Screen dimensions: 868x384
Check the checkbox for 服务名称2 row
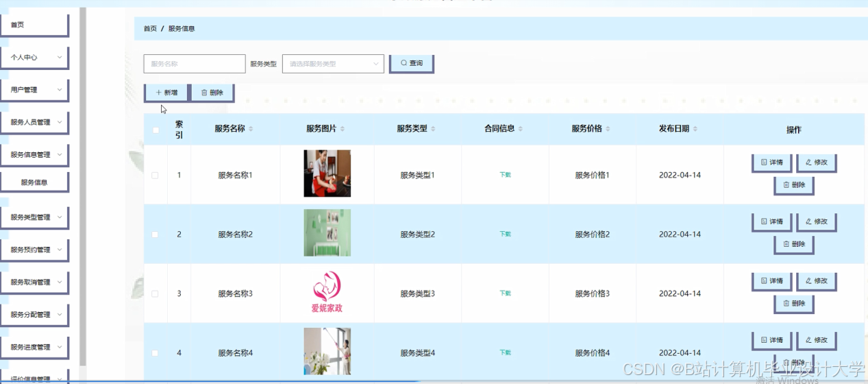pos(155,235)
